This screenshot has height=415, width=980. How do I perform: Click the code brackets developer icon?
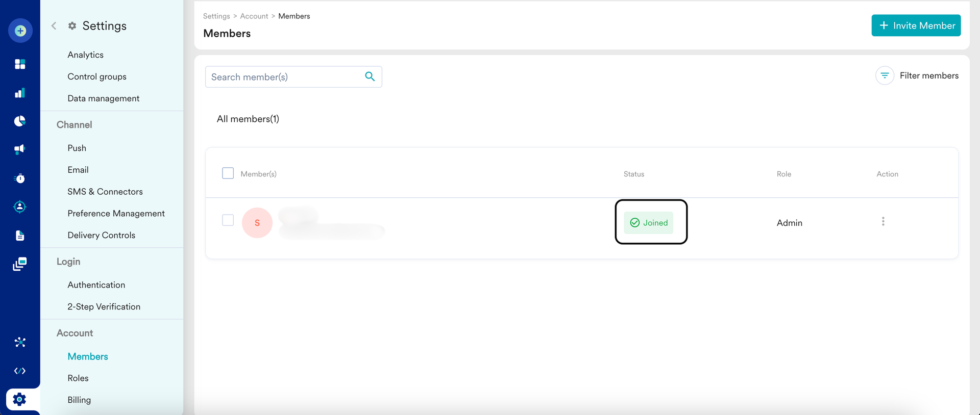click(20, 371)
